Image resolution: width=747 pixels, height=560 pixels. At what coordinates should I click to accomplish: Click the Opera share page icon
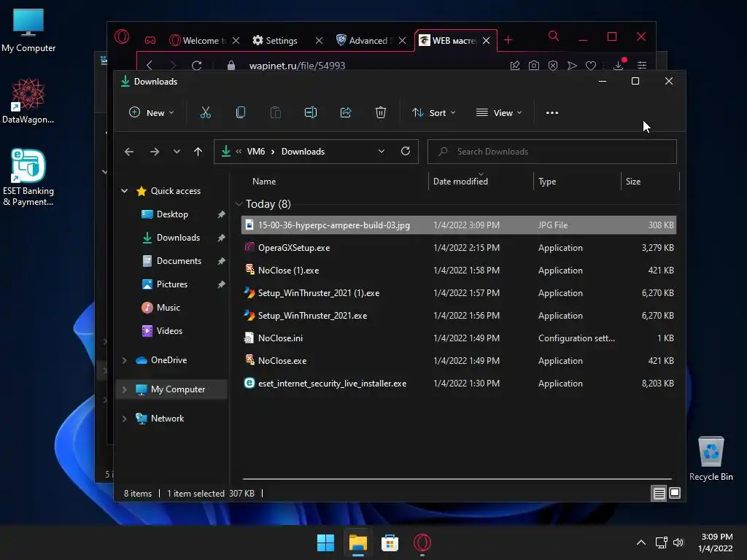tap(515, 66)
